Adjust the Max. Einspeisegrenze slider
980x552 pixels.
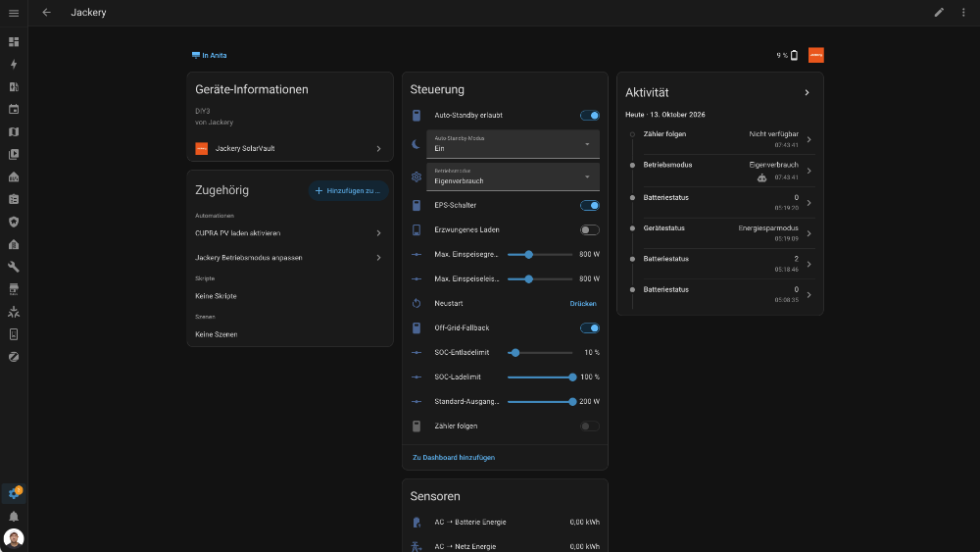tap(540, 255)
